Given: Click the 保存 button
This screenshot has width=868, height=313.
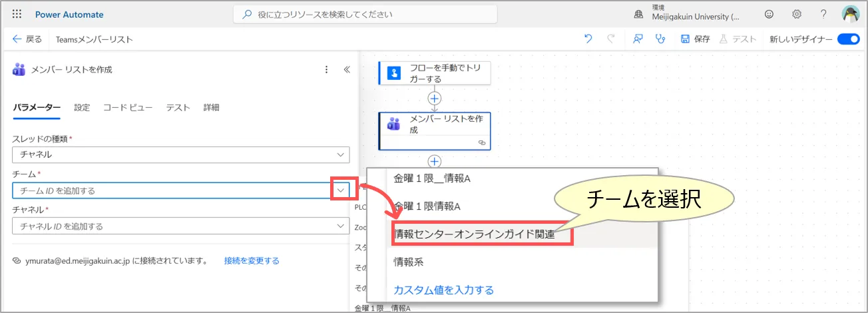Looking at the screenshot, I should pos(696,39).
